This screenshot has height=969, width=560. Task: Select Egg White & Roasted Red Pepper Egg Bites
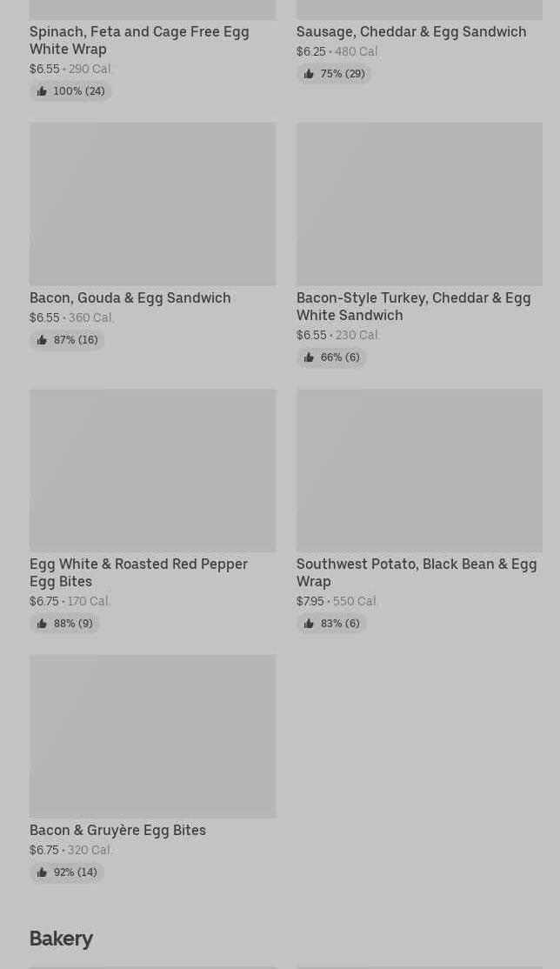point(138,572)
